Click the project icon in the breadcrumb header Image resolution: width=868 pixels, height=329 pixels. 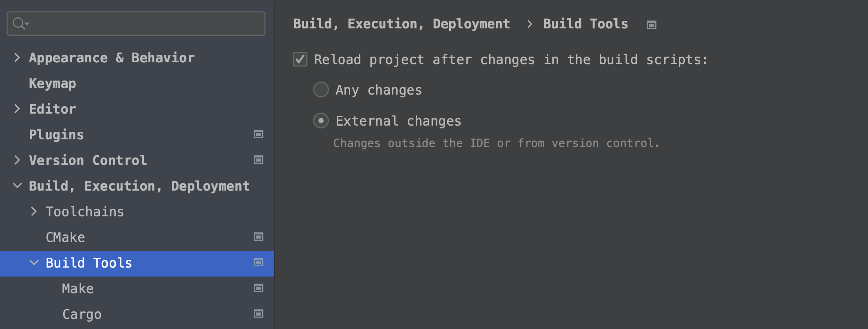[651, 24]
